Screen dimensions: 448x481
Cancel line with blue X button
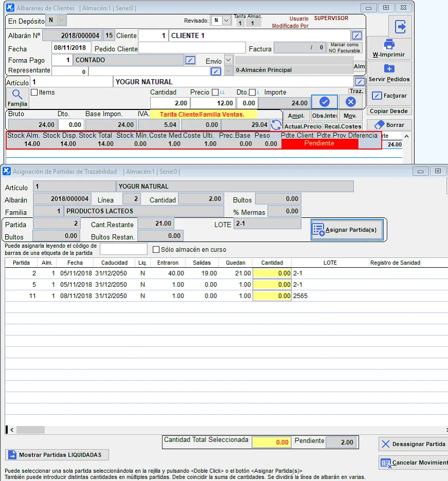(350, 102)
